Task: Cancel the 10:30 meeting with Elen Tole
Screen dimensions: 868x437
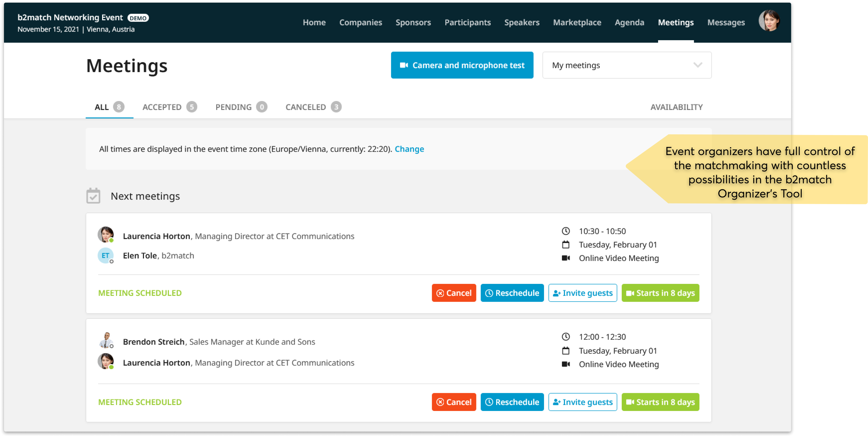Action: click(x=454, y=293)
